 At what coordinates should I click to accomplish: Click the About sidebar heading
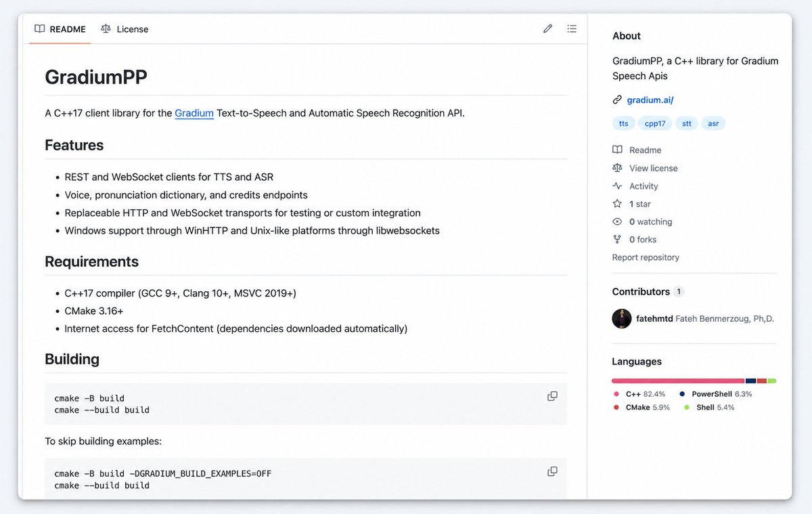click(x=627, y=36)
